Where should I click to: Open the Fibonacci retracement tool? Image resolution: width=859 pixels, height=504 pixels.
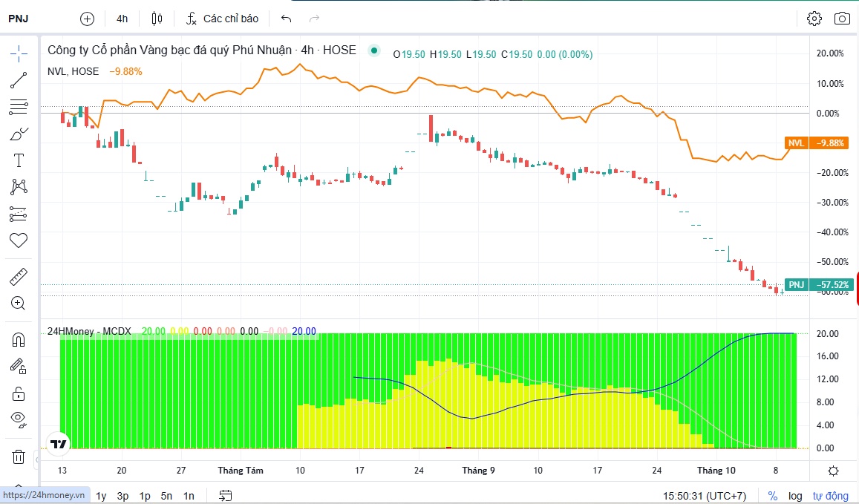coord(19,107)
